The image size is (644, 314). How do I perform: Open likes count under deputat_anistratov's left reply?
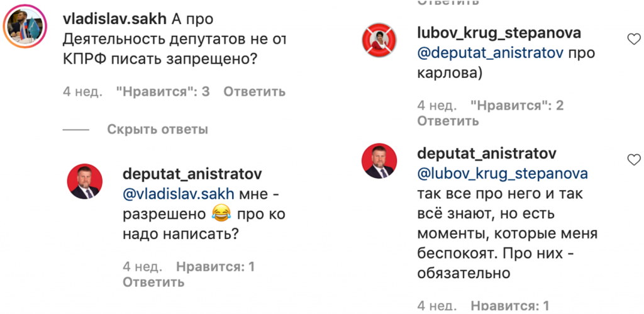pos(215,267)
